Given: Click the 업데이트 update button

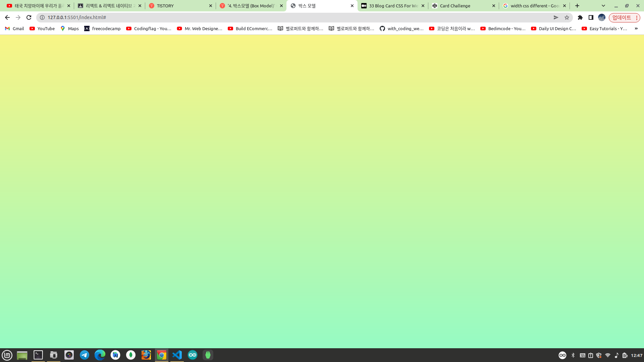Looking at the screenshot, I should pyautogui.click(x=622, y=17).
